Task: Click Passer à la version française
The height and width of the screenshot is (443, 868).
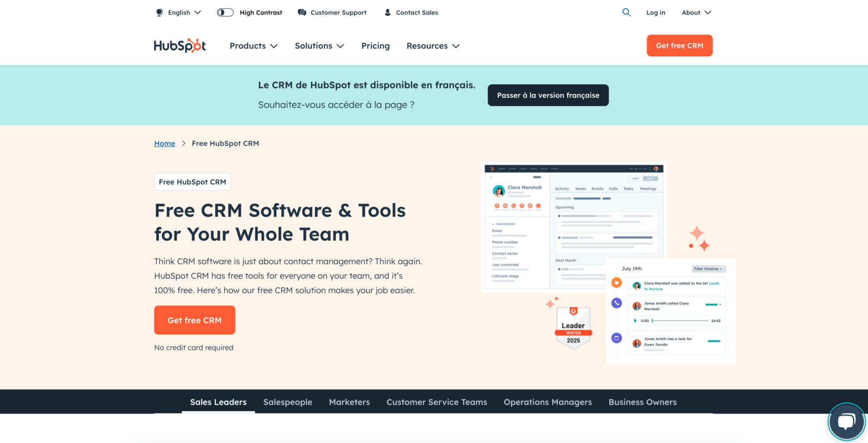Action: tap(548, 95)
